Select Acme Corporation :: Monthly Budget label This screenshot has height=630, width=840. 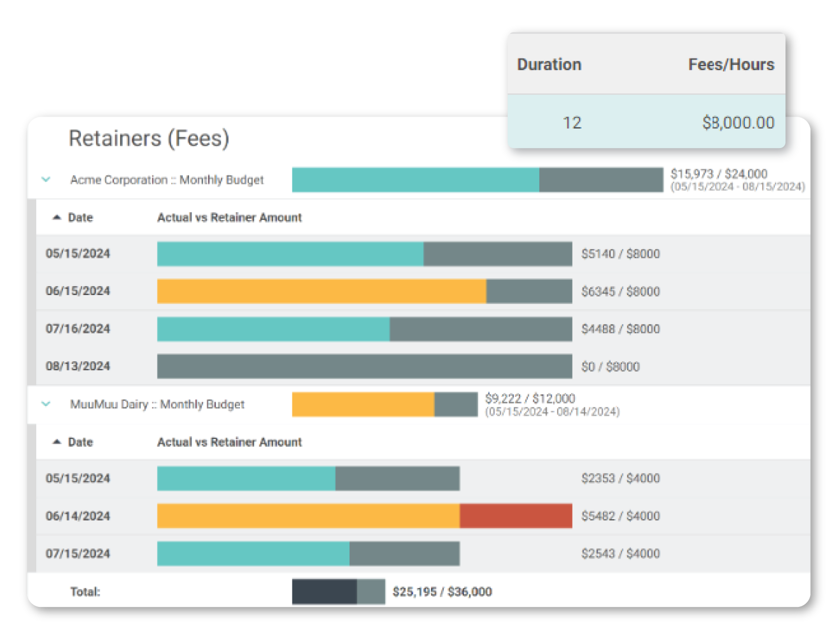(166, 180)
